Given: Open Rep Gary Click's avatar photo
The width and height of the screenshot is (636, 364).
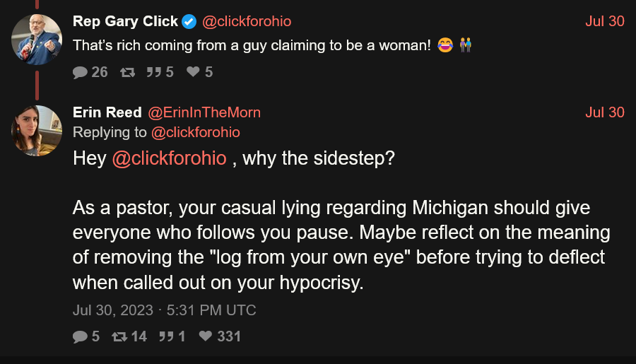Looking at the screenshot, I should (x=37, y=39).
